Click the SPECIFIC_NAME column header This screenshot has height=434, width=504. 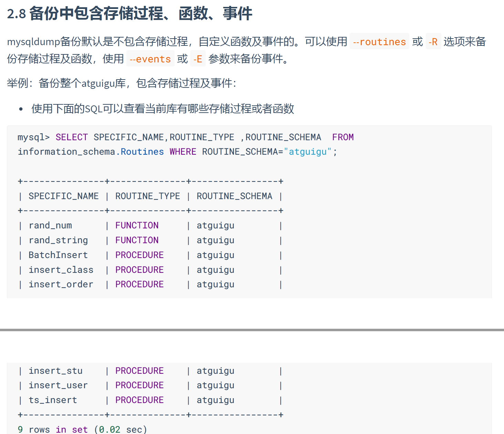(x=63, y=196)
